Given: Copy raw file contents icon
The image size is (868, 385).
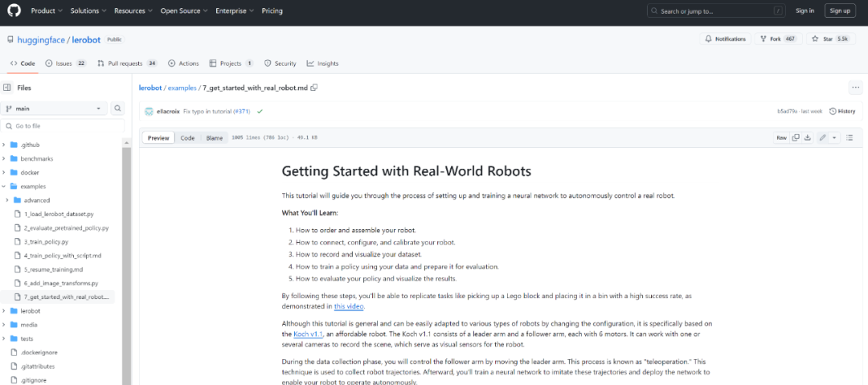Looking at the screenshot, I should [796, 137].
